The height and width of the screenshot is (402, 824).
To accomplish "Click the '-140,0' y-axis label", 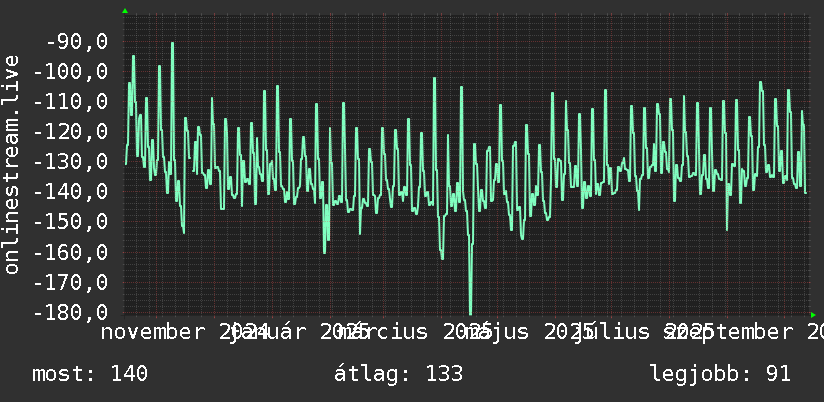I will (x=71, y=192).
